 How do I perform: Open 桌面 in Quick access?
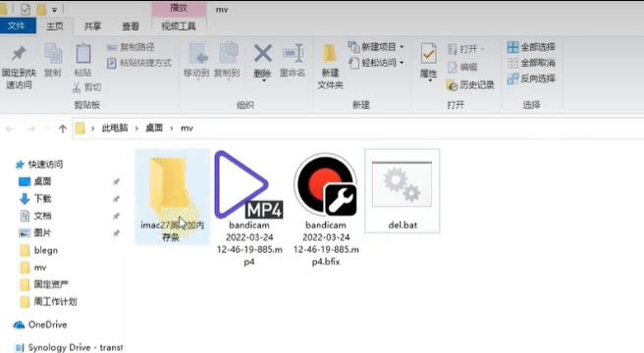pyautogui.click(x=35, y=181)
